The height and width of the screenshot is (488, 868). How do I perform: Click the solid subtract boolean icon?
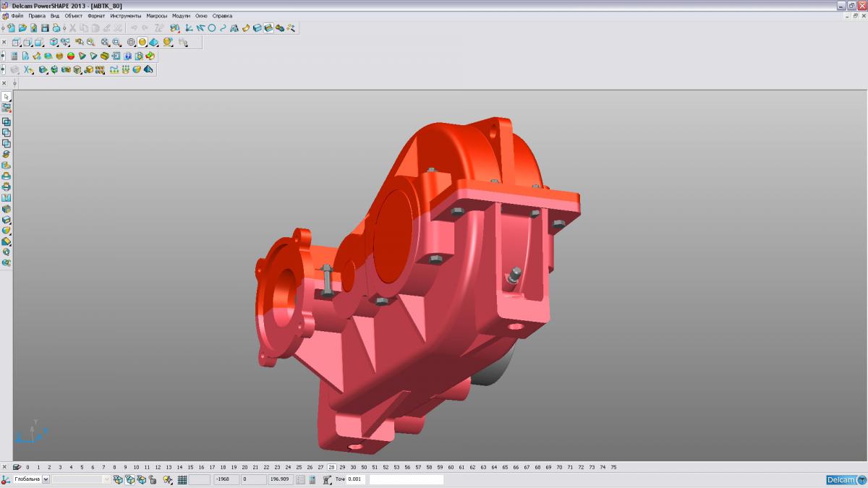[x=7, y=132]
